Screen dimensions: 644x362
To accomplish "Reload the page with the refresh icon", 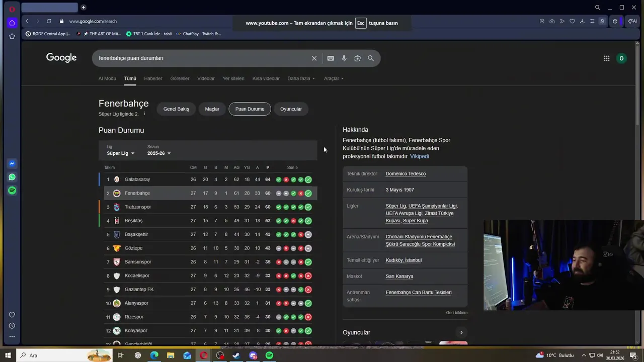I will pos(49,21).
